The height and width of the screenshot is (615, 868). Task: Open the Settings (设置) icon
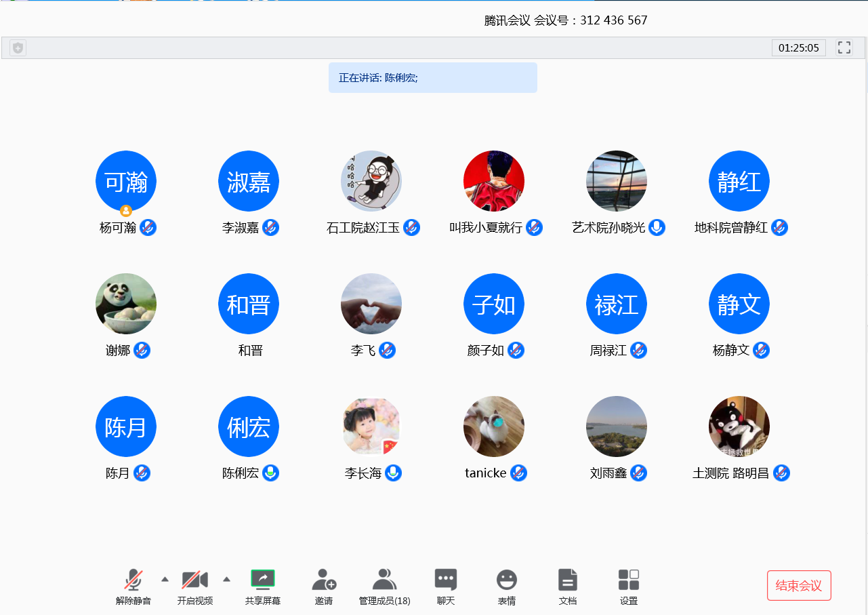(629, 580)
